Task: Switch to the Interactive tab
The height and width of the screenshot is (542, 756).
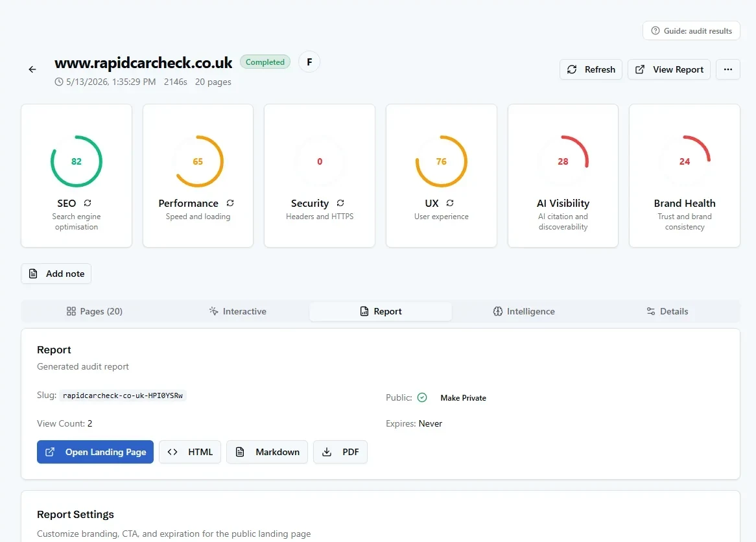Action: click(x=238, y=311)
